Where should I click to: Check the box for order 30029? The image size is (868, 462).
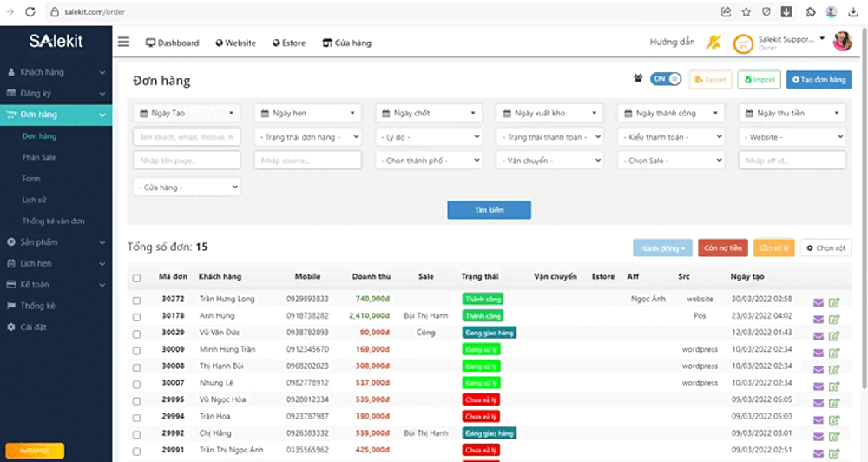(x=137, y=334)
